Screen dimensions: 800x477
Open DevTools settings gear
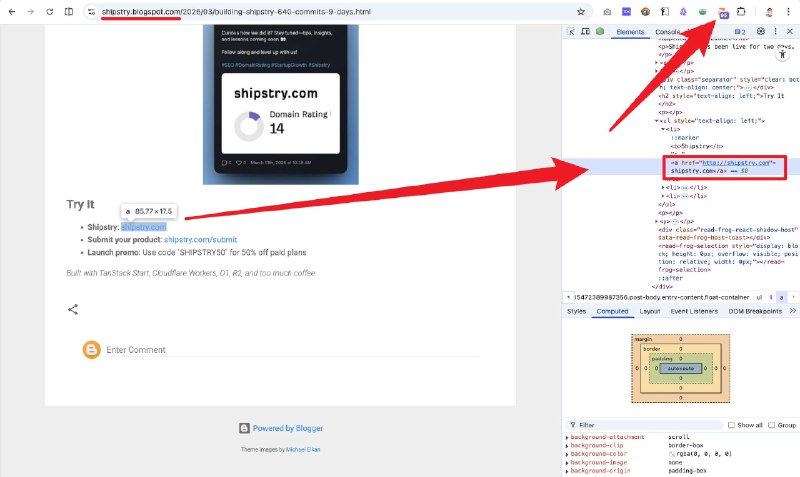point(761,32)
